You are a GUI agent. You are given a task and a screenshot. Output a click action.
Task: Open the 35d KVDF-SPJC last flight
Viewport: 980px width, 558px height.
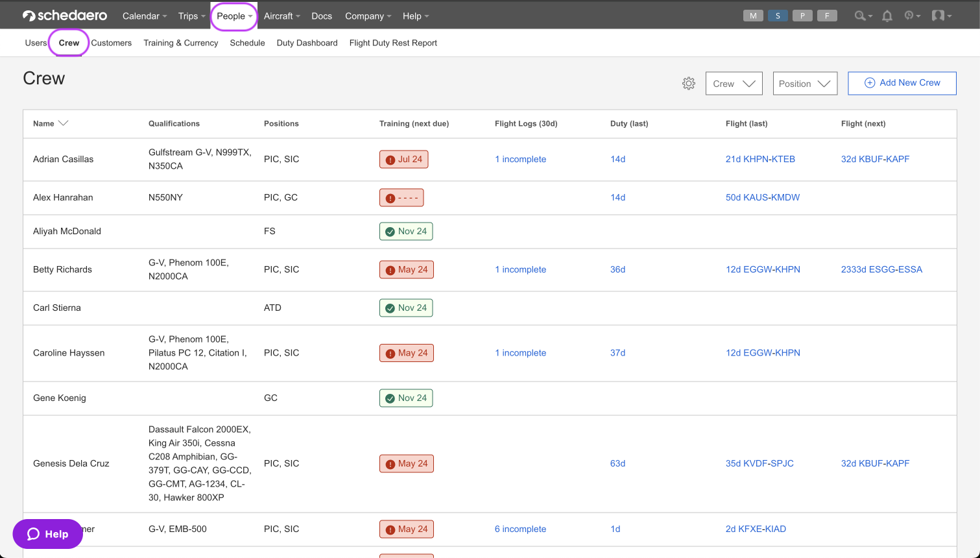[x=759, y=463]
